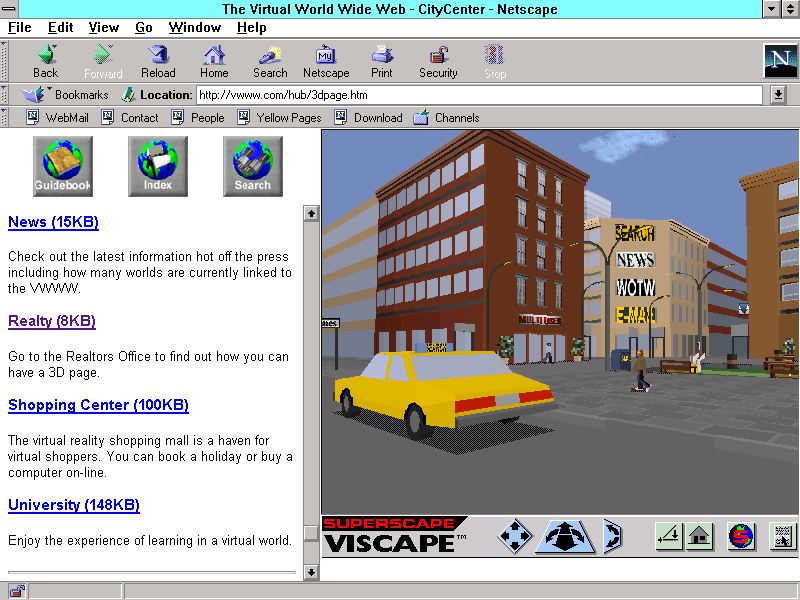Click Viscape walk navigation arrow icon
Screen dimensions: 800x600
565,536
